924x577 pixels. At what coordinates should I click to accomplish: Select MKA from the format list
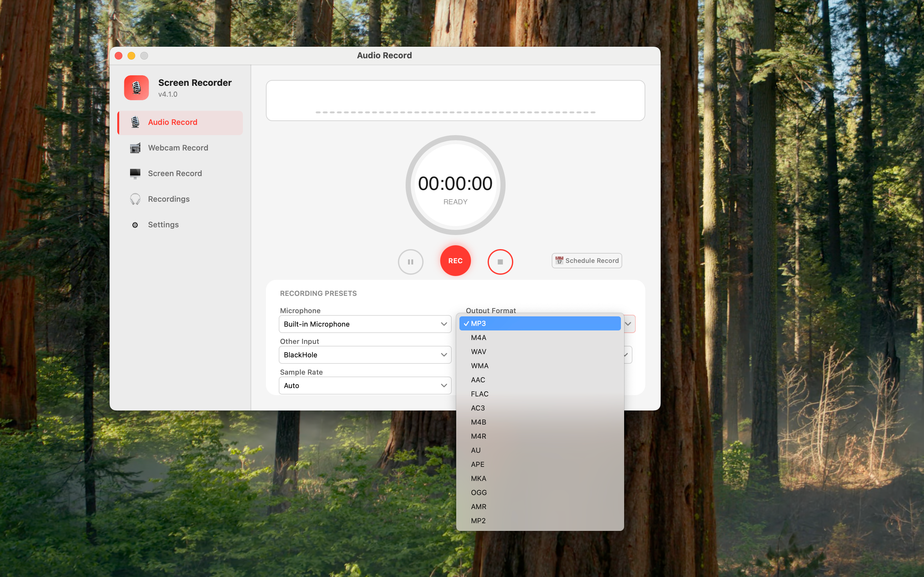540,479
